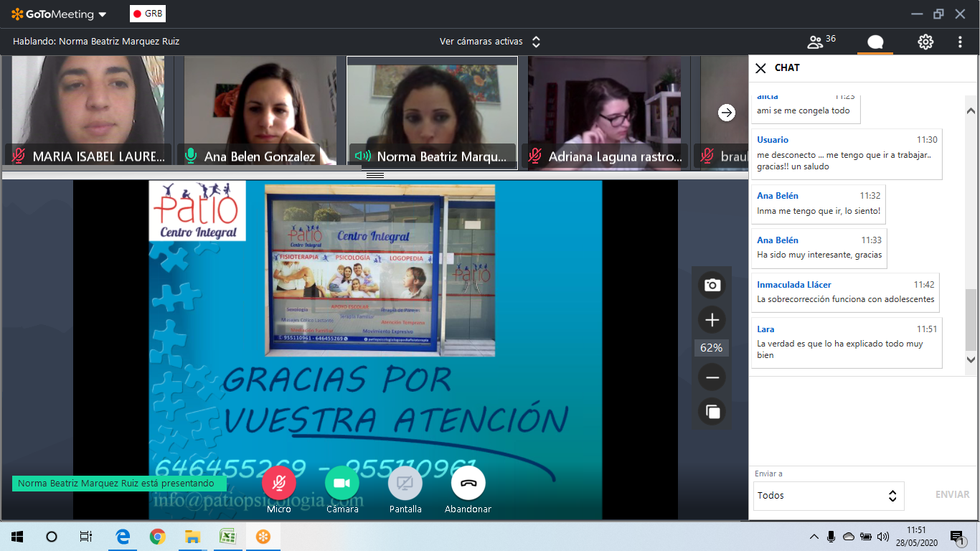Zoom out on shared screen
The height and width of the screenshot is (551, 980).
click(712, 377)
